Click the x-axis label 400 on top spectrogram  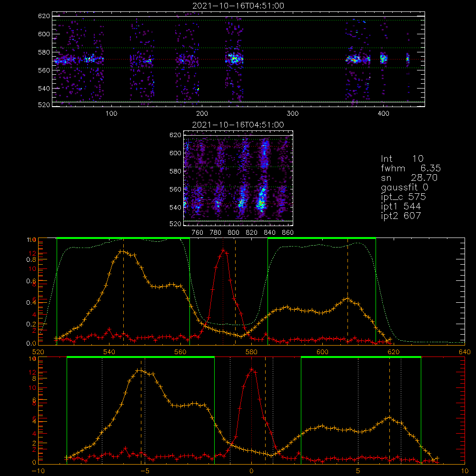tap(383, 114)
